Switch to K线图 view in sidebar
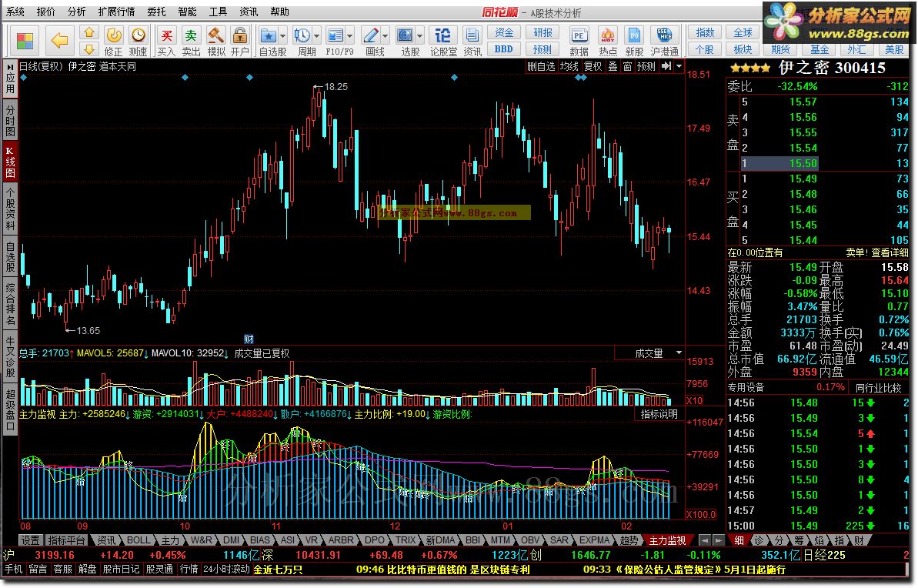The image size is (918, 588). [10, 162]
